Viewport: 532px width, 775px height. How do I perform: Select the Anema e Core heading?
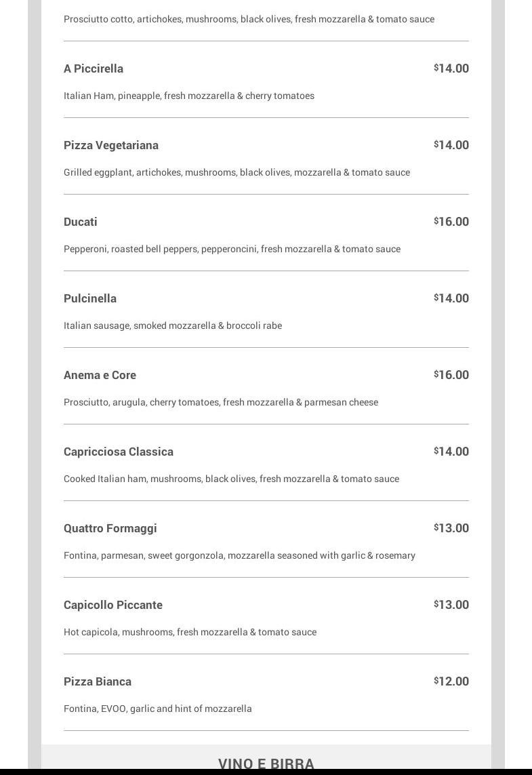click(x=100, y=375)
